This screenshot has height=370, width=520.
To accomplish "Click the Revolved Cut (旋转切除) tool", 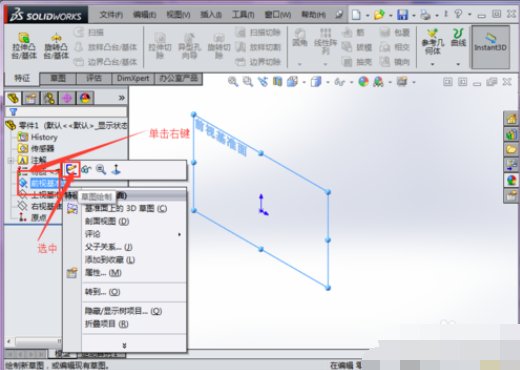I will coord(219,46).
